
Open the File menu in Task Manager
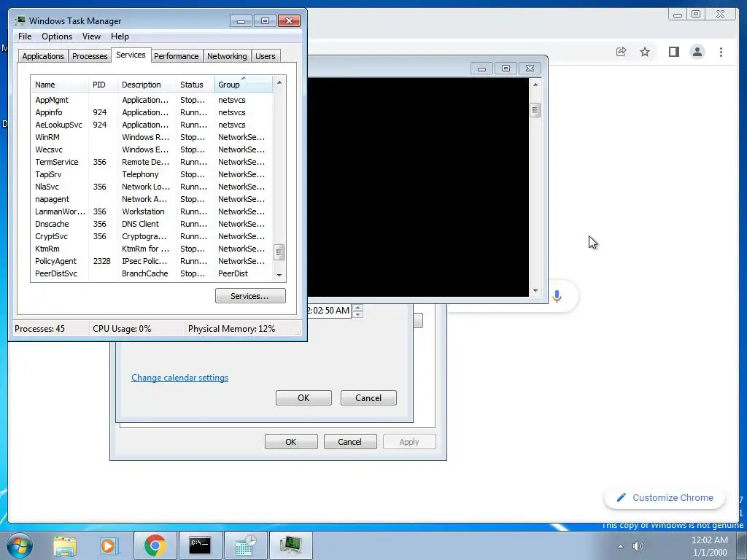25,36
